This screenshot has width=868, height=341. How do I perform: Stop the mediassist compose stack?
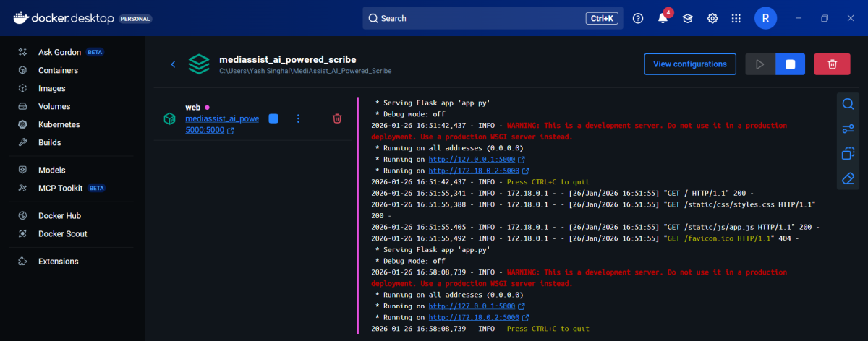tap(790, 64)
